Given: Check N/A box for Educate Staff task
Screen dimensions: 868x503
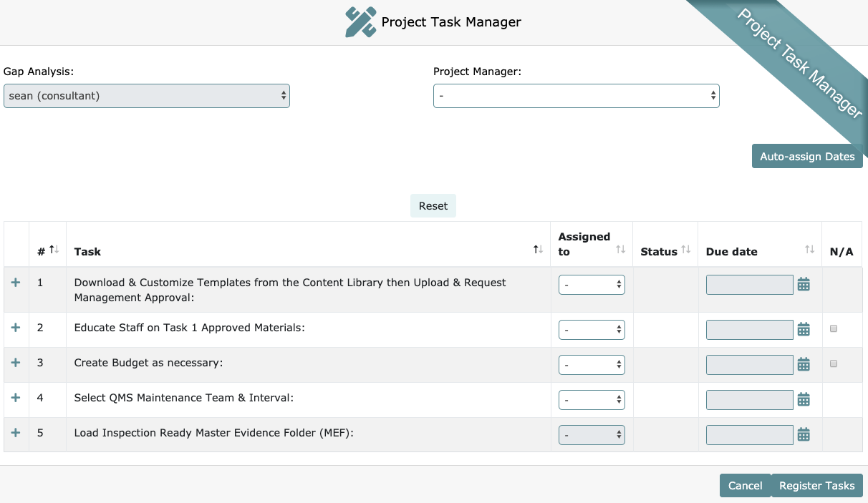Looking at the screenshot, I should click(x=833, y=329).
